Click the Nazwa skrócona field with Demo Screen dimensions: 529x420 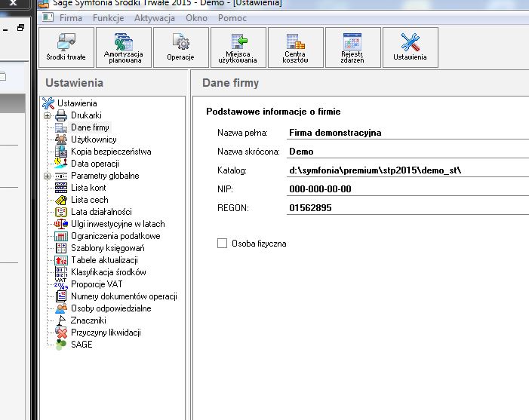408,152
